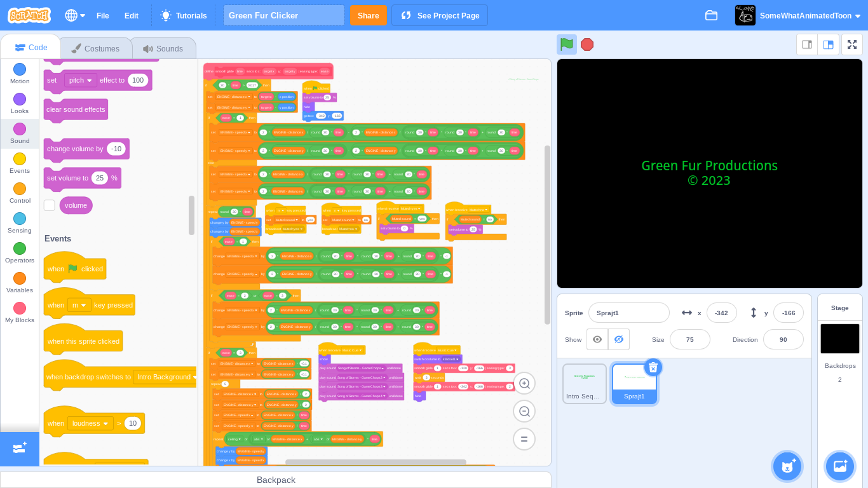Open the File menu
This screenshot has height=488, width=868.
102,15
